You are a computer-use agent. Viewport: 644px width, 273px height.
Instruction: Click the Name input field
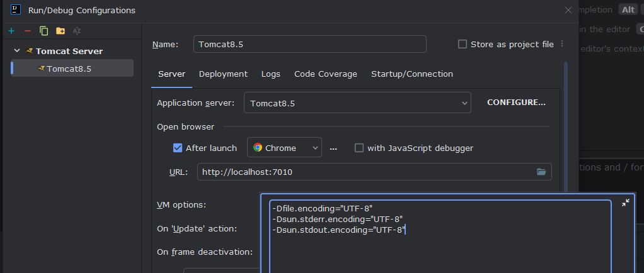(x=309, y=44)
